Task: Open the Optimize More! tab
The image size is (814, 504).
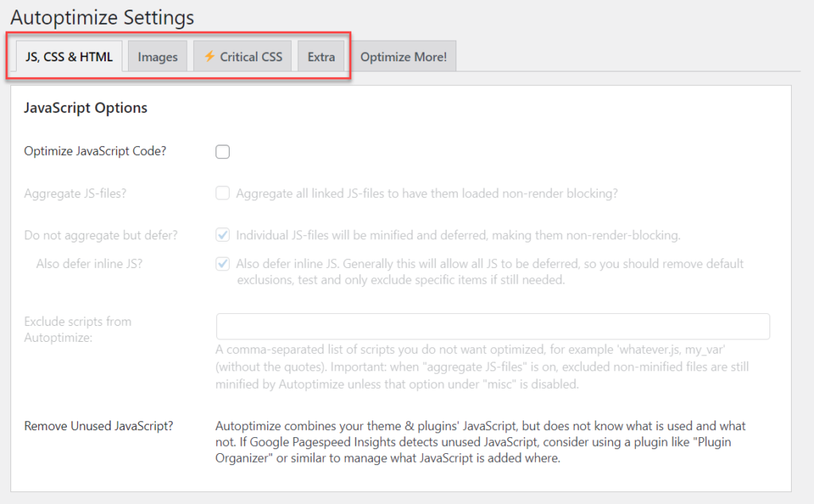Action: (403, 56)
